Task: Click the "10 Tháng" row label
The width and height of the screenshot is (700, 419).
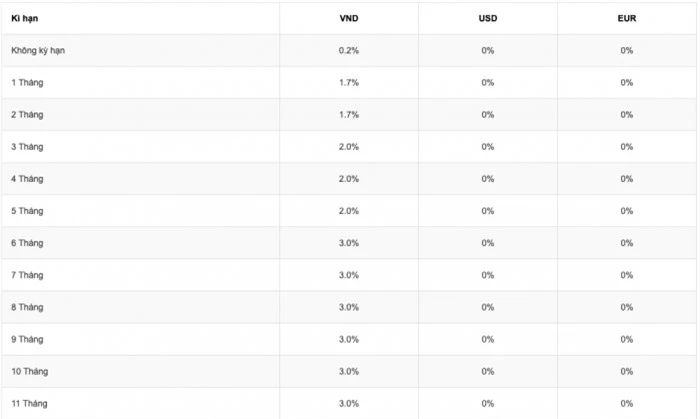Action: click(30, 371)
